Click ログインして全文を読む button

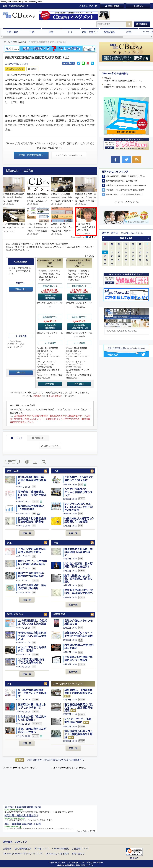(69, 155)
